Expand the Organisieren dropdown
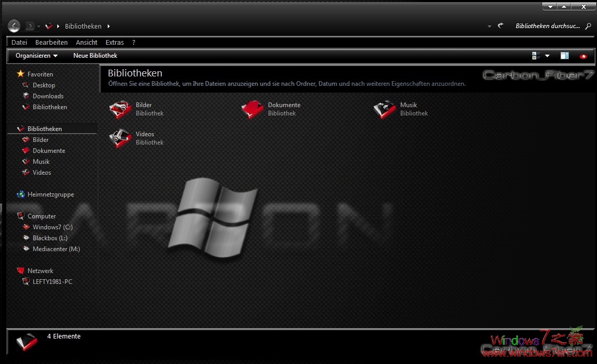Screen dimensions: 597x364 click(x=35, y=56)
